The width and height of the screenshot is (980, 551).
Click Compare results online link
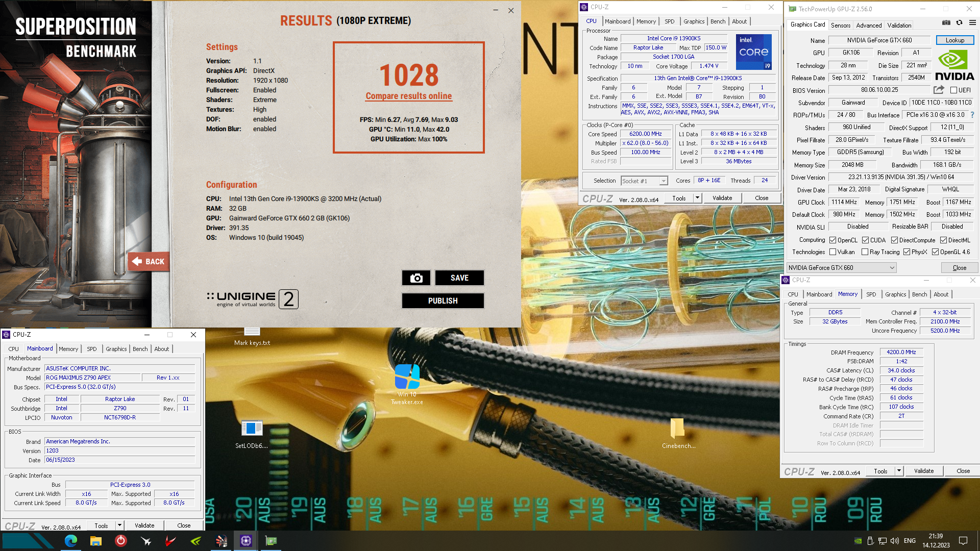coord(408,96)
